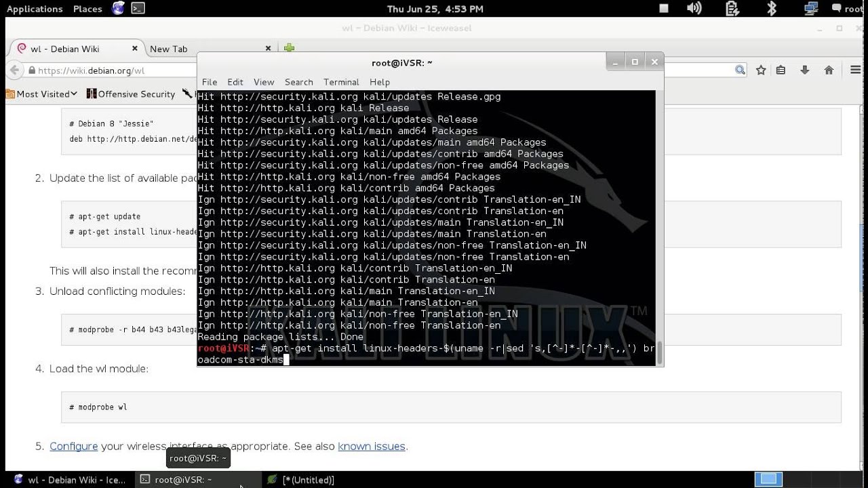Click the square recording indicator in top panel
This screenshot has height=488, width=868.
(x=664, y=9)
